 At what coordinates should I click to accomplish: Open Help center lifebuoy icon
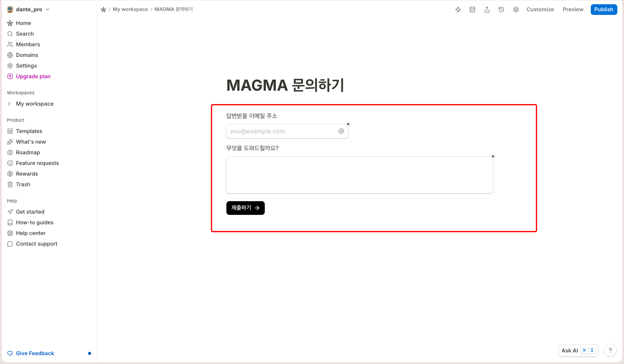pyautogui.click(x=10, y=233)
